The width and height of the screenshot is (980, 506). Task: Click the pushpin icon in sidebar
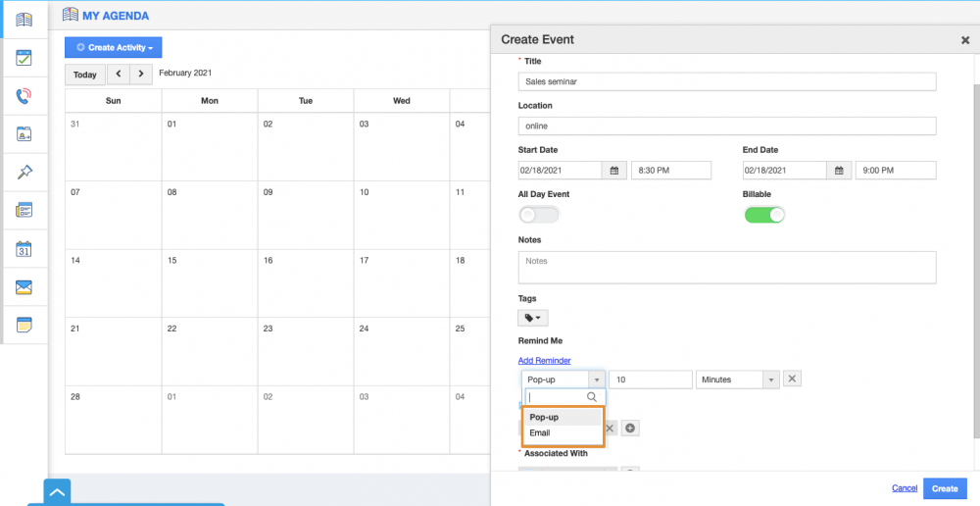tap(24, 173)
